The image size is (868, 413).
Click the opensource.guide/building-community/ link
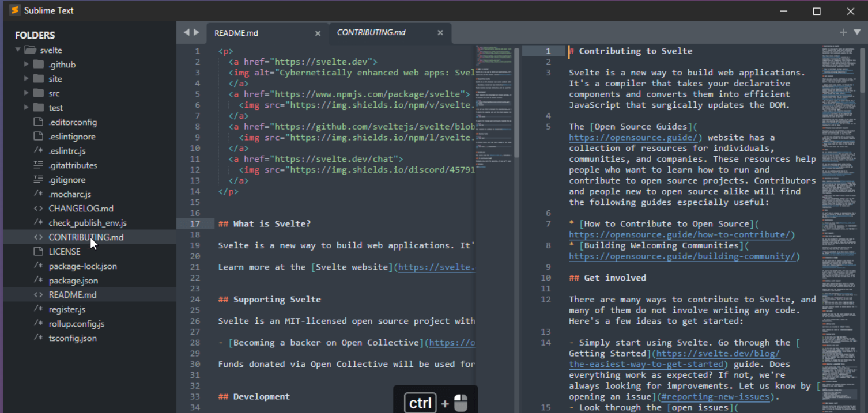pyautogui.click(x=682, y=256)
